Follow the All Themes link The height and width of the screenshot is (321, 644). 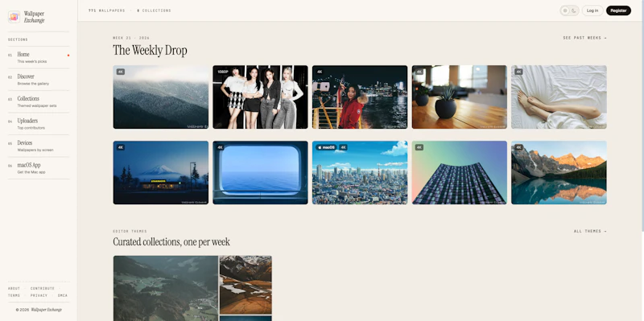590,231
